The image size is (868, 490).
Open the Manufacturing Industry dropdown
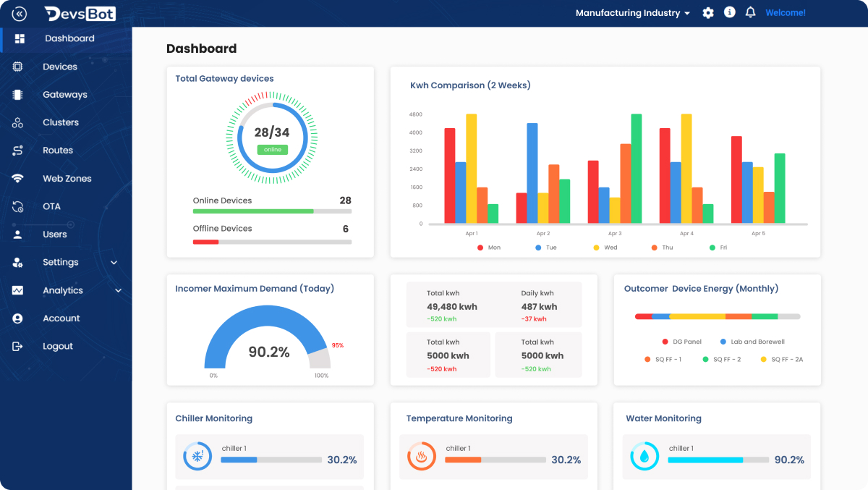tap(632, 13)
